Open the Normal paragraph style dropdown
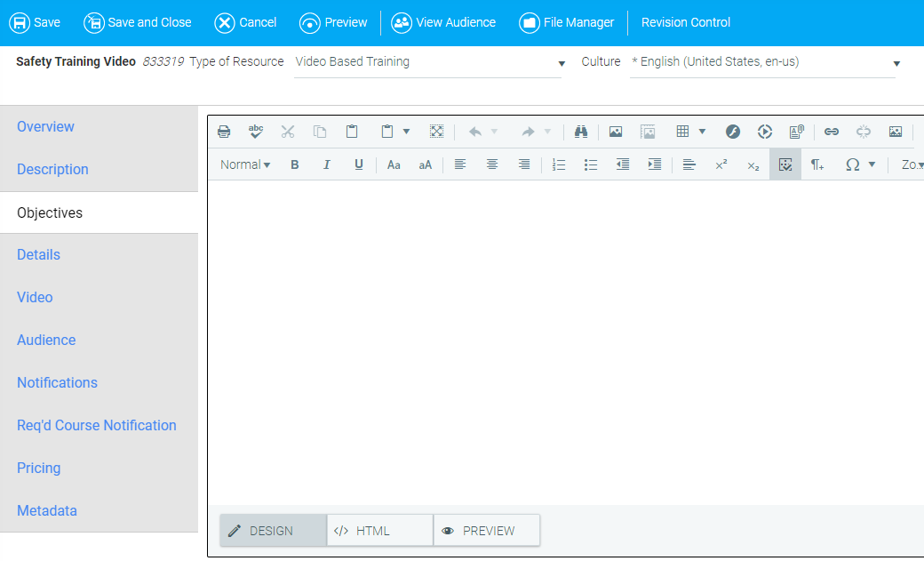Viewport: 924px width, 561px height. coord(245,164)
